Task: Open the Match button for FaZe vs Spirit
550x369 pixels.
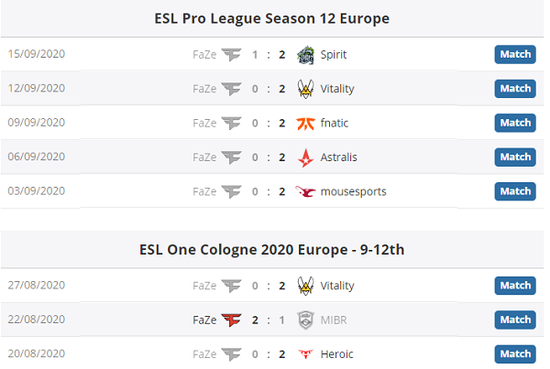Action: 515,54
